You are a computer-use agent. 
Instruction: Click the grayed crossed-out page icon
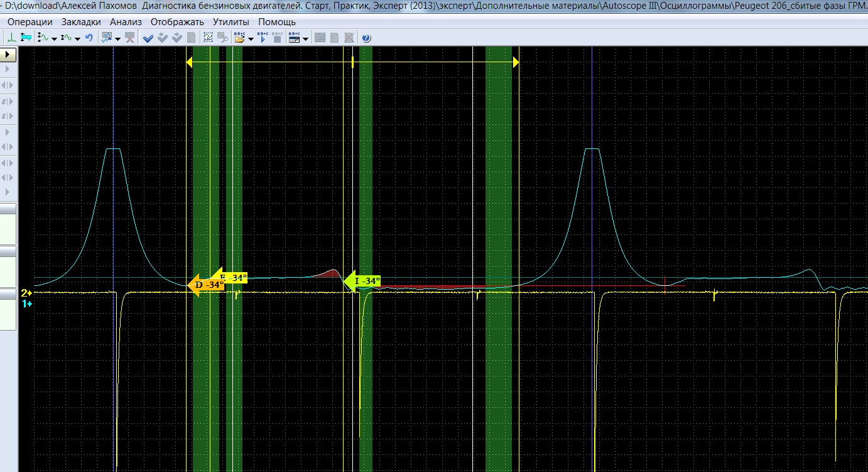[x=349, y=38]
